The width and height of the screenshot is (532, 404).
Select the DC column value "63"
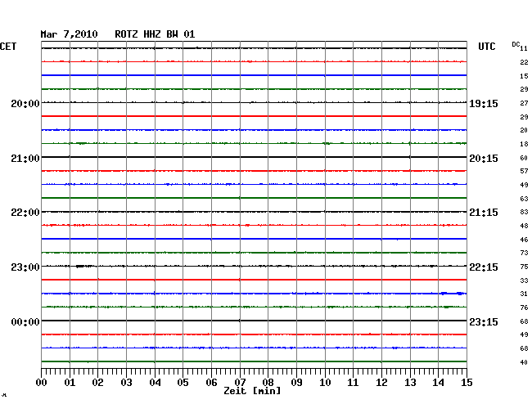pos(524,199)
